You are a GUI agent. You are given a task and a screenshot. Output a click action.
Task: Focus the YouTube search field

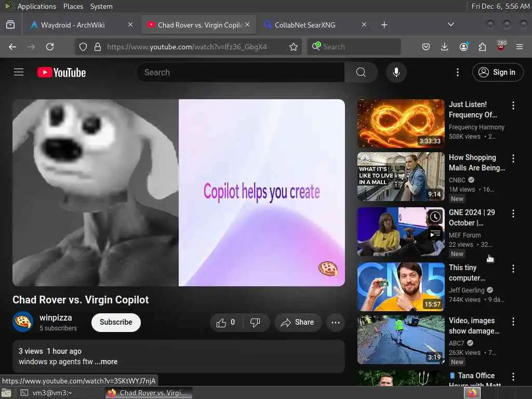coord(241,72)
